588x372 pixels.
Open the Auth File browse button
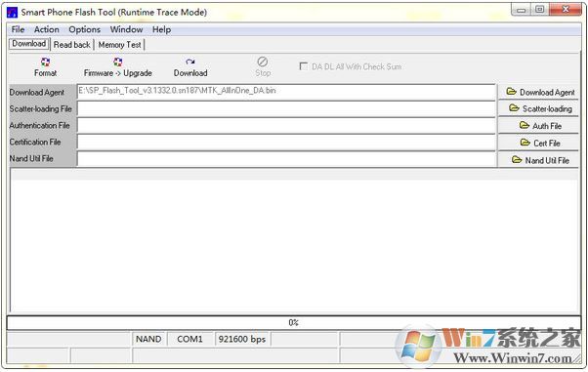538,126
